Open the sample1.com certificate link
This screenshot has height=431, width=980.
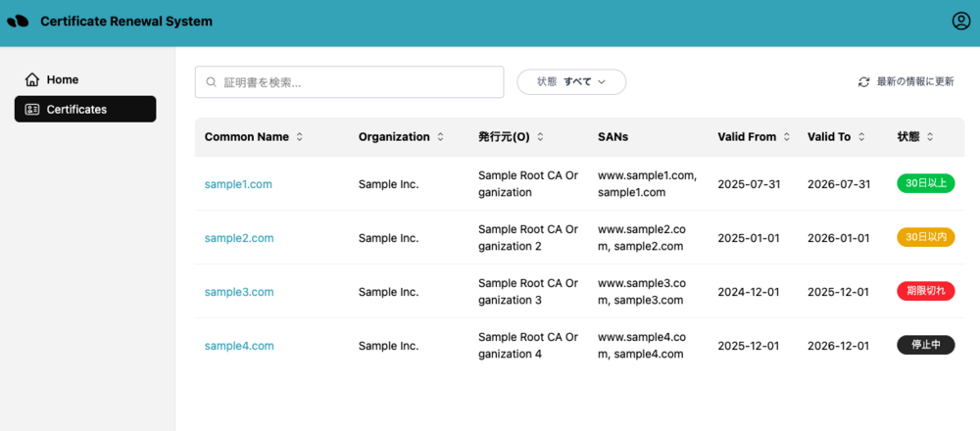click(238, 184)
